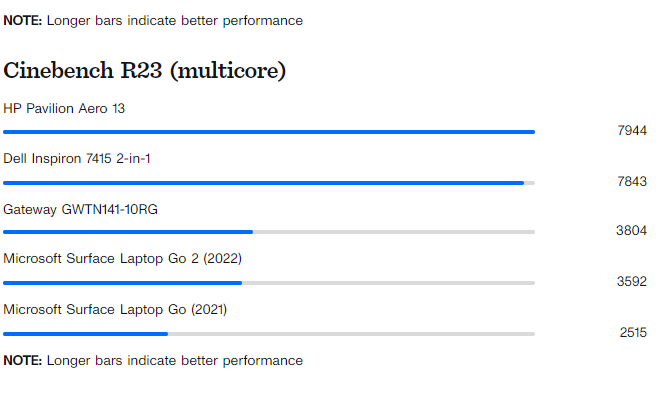Click the Gateway GWTN141-10RG blue bar
This screenshot has height=400, width=668.
(x=128, y=232)
